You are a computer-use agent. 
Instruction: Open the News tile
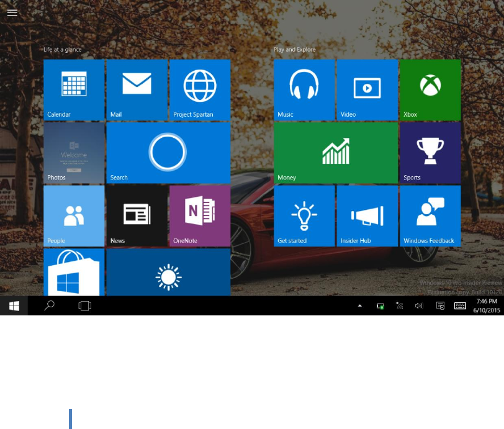(x=137, y=216)
